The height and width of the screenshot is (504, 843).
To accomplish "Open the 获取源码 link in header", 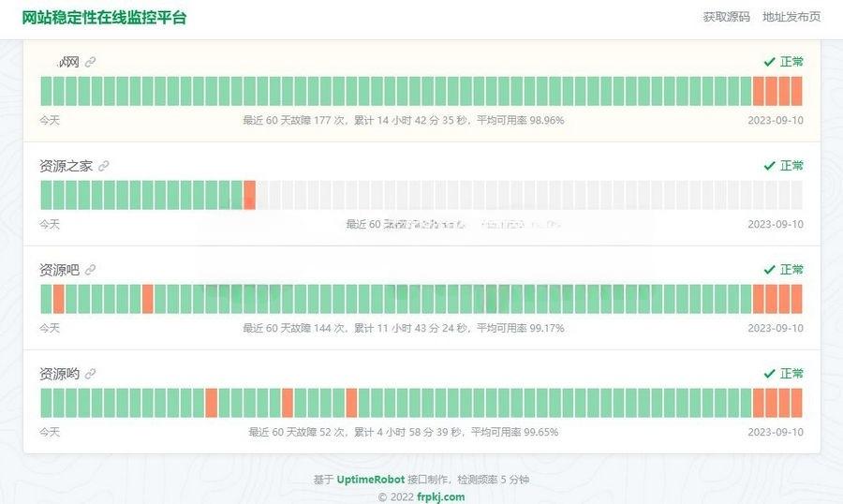I will (726, 17).
